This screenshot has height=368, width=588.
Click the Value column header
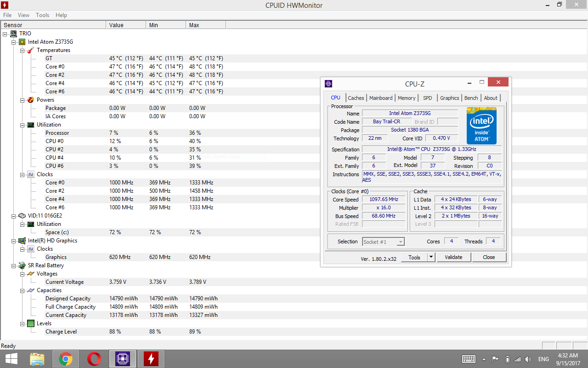tap(125, 25)
